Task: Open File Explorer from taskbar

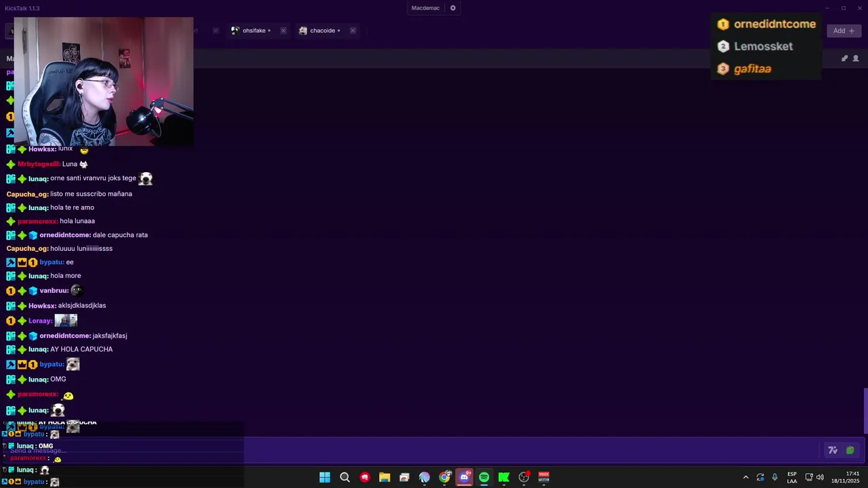Action: (384, 477)
